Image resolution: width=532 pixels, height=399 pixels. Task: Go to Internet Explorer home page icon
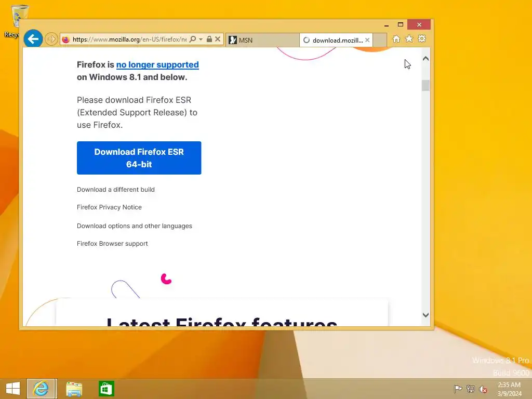[396, 39]
